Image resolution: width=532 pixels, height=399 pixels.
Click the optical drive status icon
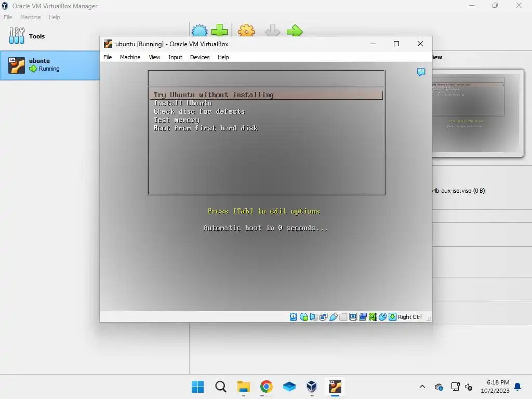click(303, 317)
